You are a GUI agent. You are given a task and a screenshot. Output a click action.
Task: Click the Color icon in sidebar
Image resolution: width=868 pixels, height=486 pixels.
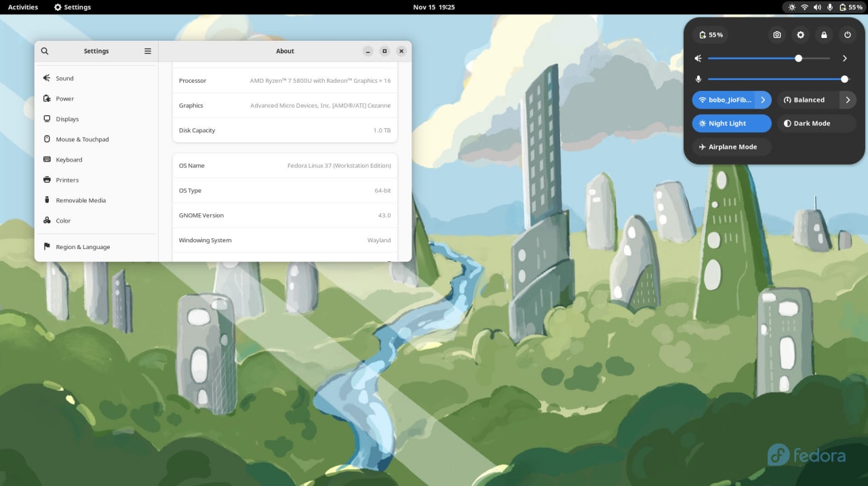[x=47, y=221]
